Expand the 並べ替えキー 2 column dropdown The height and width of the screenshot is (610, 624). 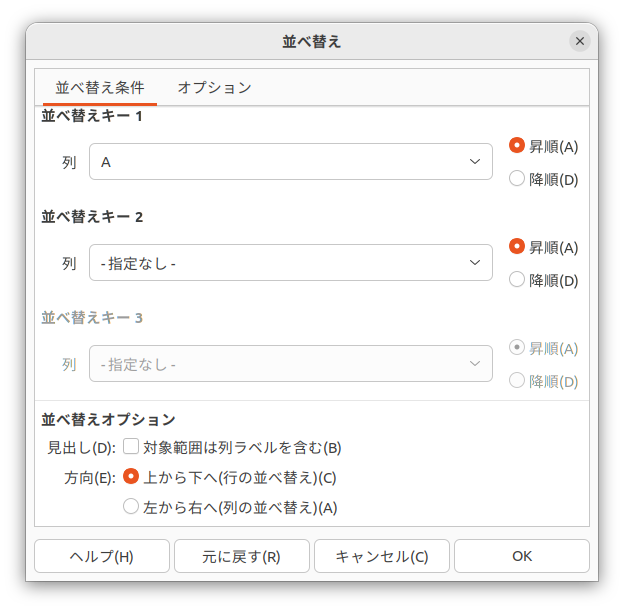tap(290, 263)
